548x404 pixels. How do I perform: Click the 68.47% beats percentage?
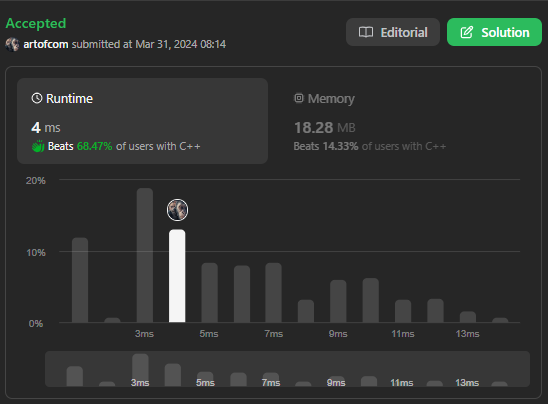pos(94,146)
